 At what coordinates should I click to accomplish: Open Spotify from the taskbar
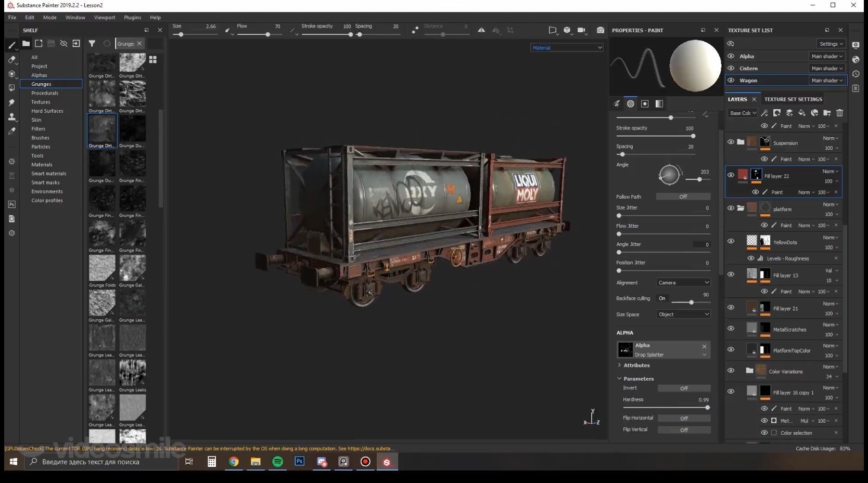pyautogui.click(x=278, y=462)
